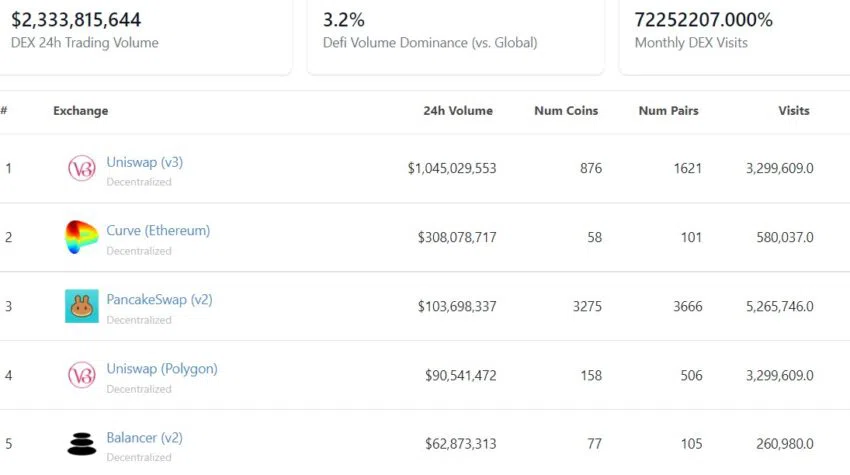Open the Uniswap (v3) exchange link
Viewport: 850px width, 475px height.
144,162
